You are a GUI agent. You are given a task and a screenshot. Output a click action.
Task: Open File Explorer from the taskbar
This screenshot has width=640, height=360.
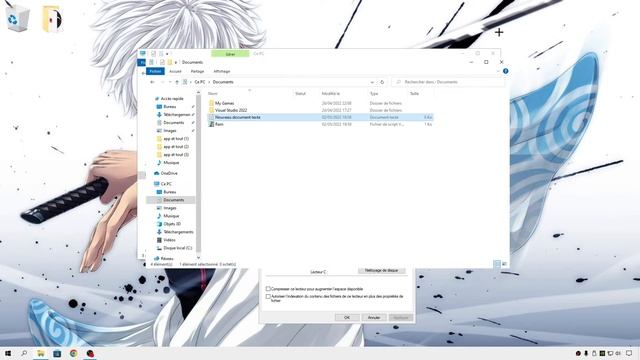41,353
